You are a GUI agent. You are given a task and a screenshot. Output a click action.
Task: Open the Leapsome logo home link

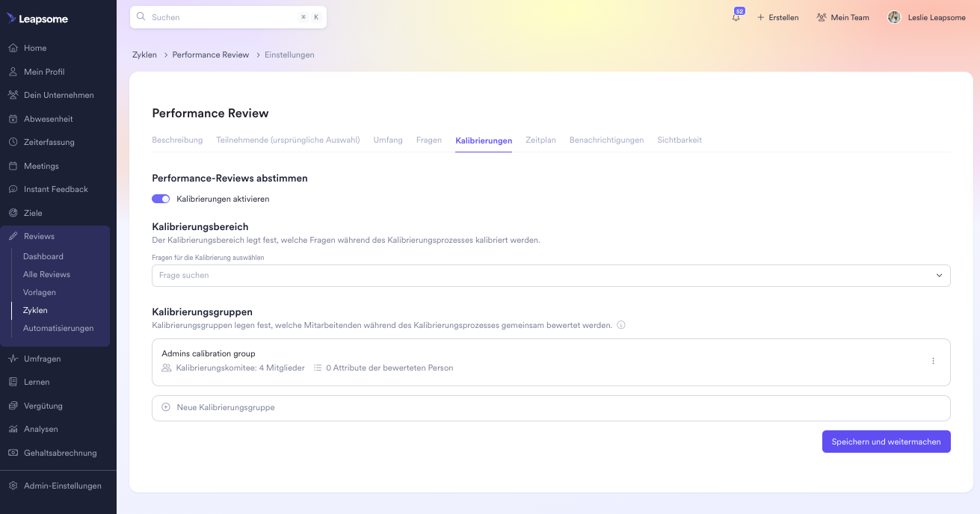[37, 19]
